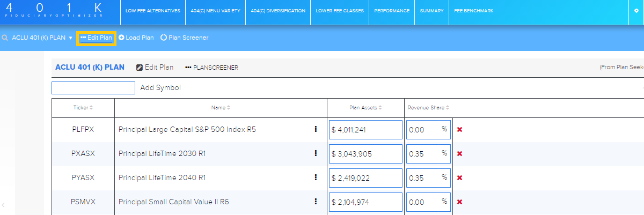Viewport: 644px width, 215px height.
Task: Open kebab menu for Principal LifeTime 2030 R1
Action: (x=316, y=153)
